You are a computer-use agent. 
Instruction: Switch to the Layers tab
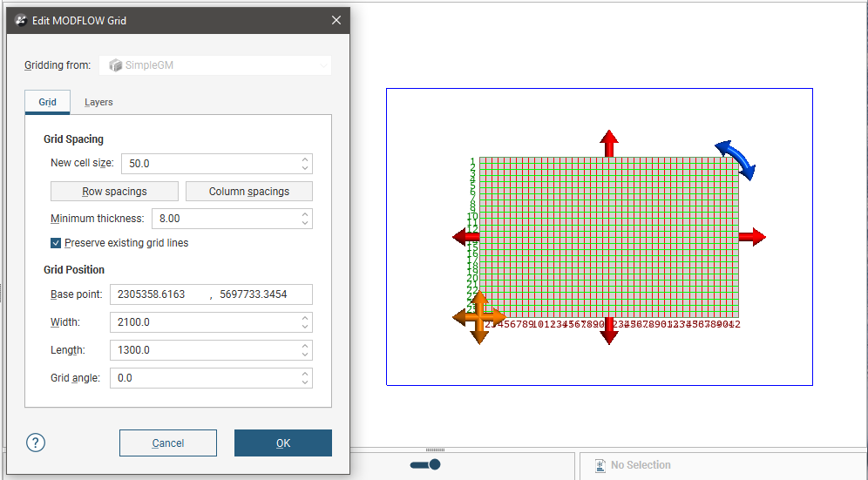98,102
